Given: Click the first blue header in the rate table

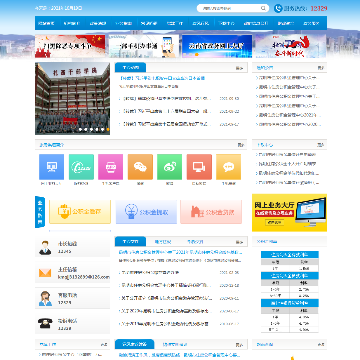Looking at the screenshot, I should click(290, 255).
